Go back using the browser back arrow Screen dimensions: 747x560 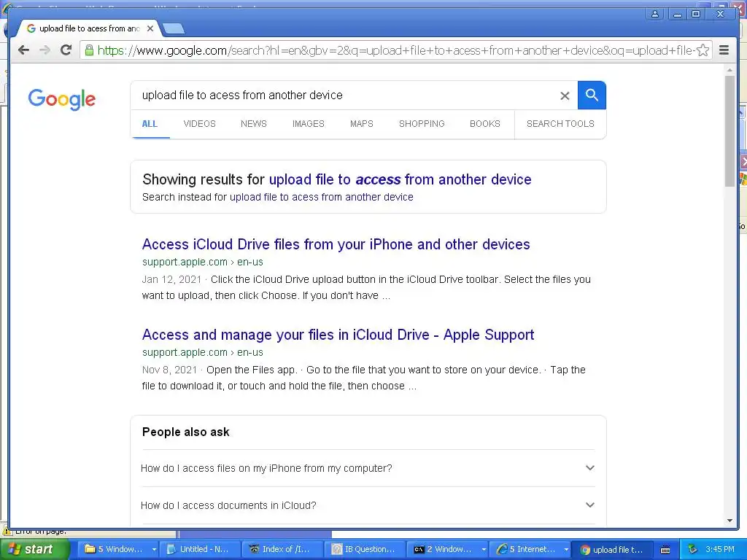(x=23, y=50)
